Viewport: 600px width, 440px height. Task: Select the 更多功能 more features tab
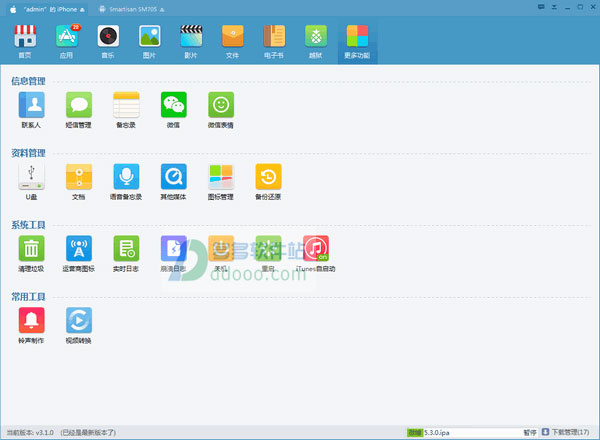tap(357, 41)
